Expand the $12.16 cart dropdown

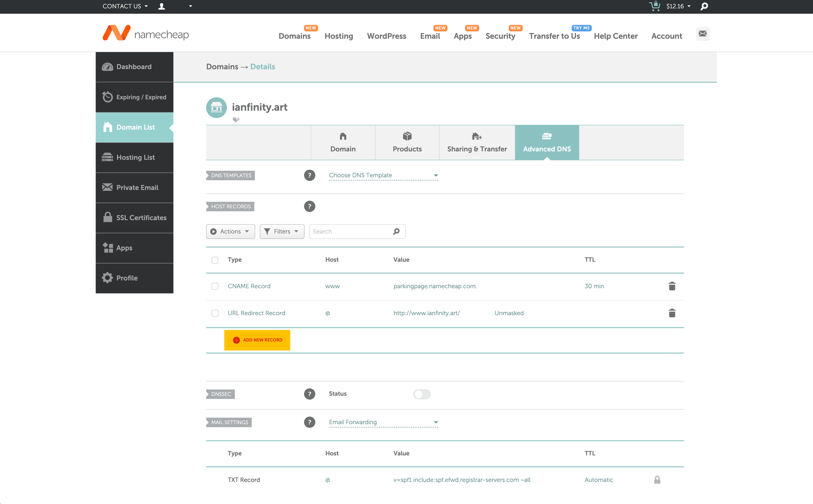(678, 6)
